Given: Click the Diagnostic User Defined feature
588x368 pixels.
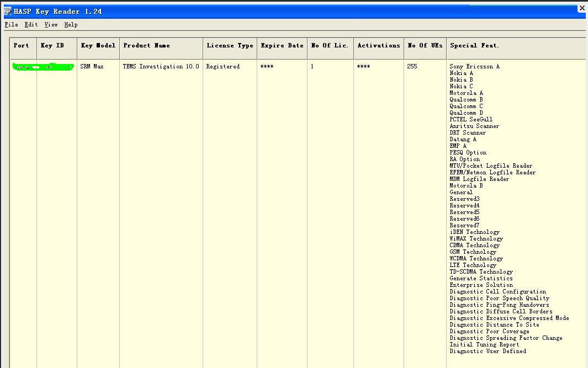Looking at the screenshot, I should click(x=488, y=351).
